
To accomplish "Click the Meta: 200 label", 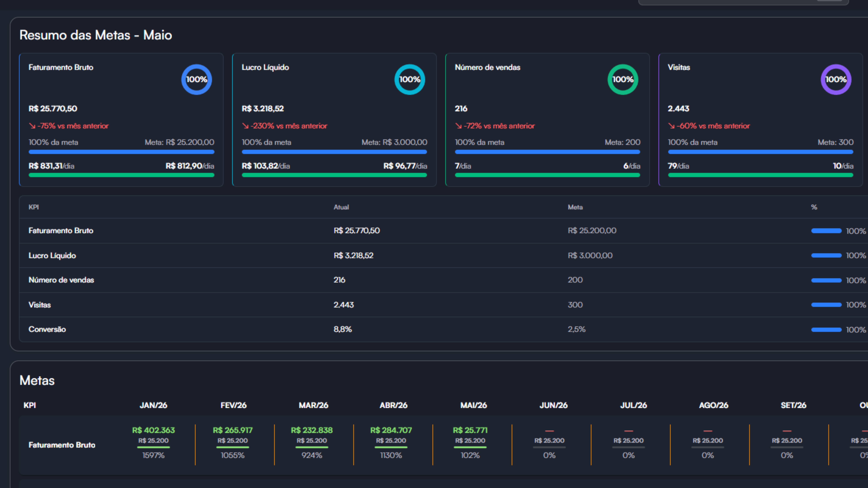I will coord(623,142).
